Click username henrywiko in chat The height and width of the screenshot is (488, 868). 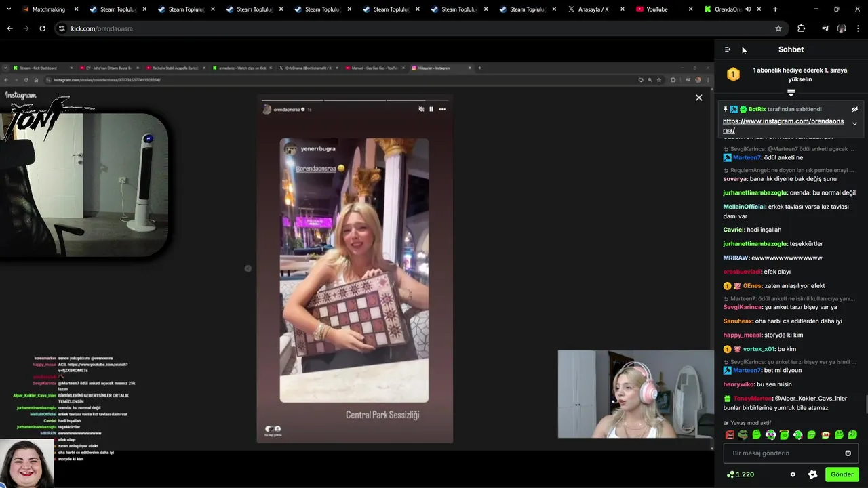click(738, 384)
